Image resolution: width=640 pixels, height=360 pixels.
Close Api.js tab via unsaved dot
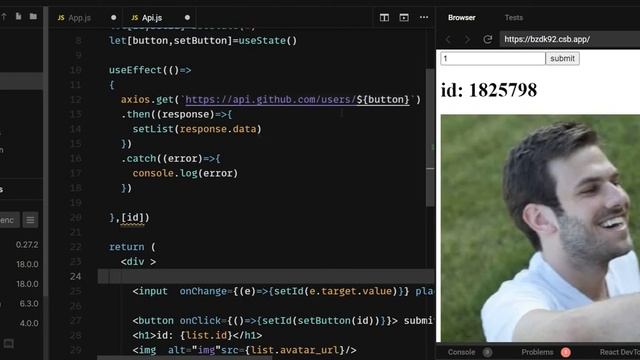(187, 18)
